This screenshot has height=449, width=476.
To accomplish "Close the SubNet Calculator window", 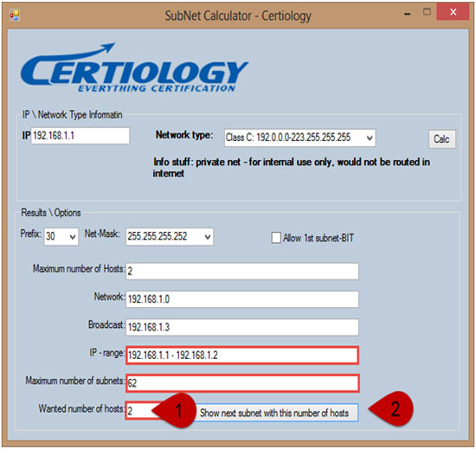I will pos(453,12).
